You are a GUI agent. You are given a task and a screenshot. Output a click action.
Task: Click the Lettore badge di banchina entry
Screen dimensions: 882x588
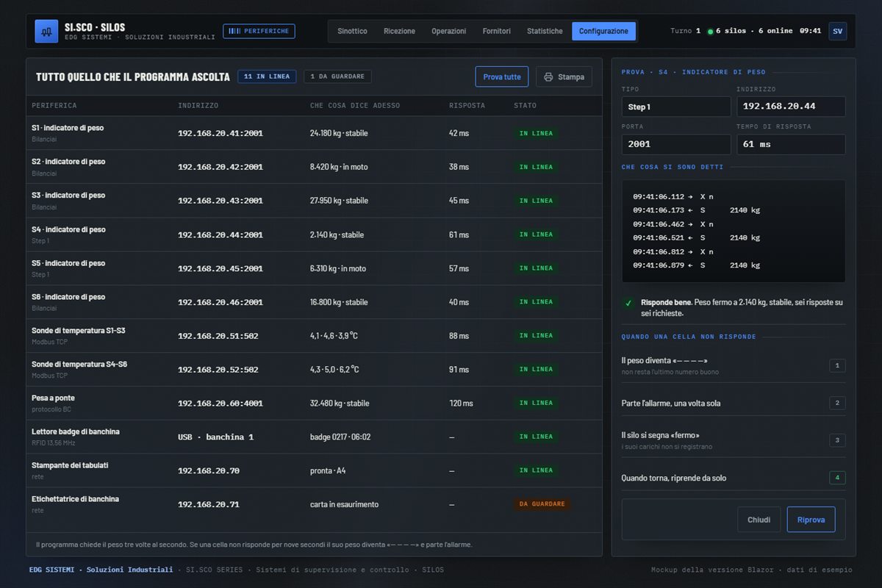tap(314, 437)
